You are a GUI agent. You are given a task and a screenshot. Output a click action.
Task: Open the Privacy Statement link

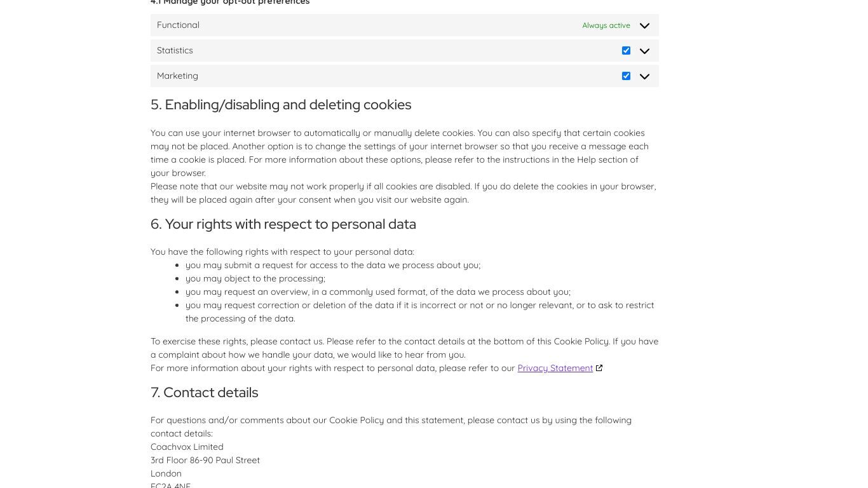555,368
